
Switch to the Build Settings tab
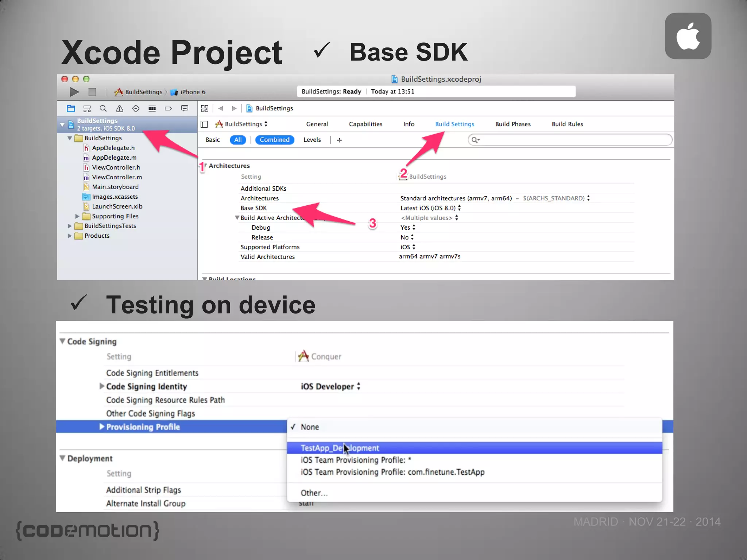point(454,124)
